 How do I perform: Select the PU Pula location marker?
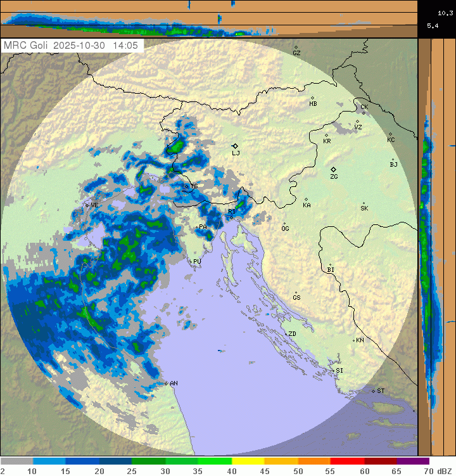(x=190, y=261)
